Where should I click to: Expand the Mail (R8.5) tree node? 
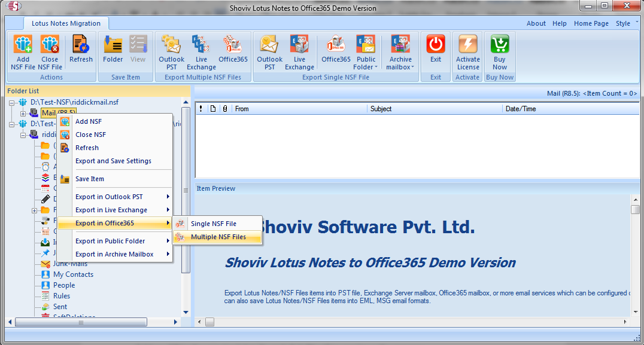coord(23,114)
